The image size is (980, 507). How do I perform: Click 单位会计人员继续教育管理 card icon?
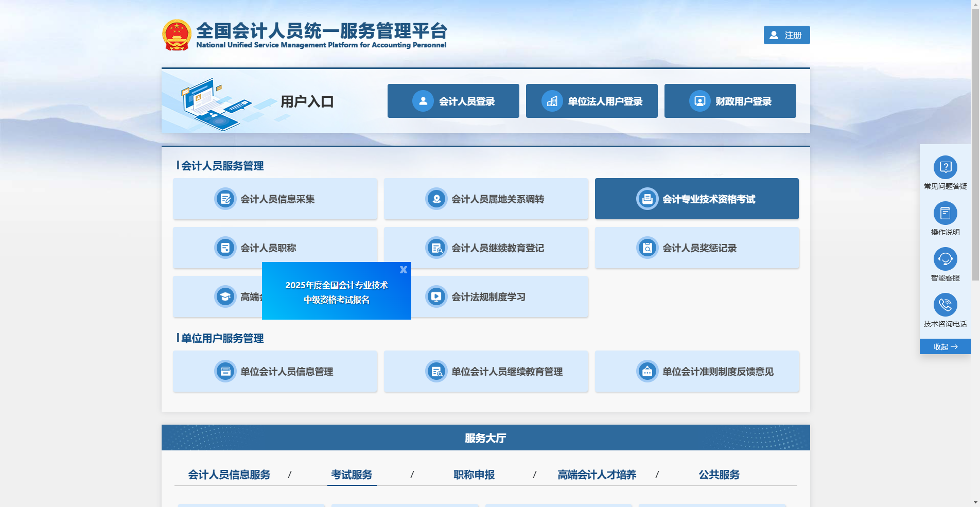pyautogui.click(x=436, y=371)
